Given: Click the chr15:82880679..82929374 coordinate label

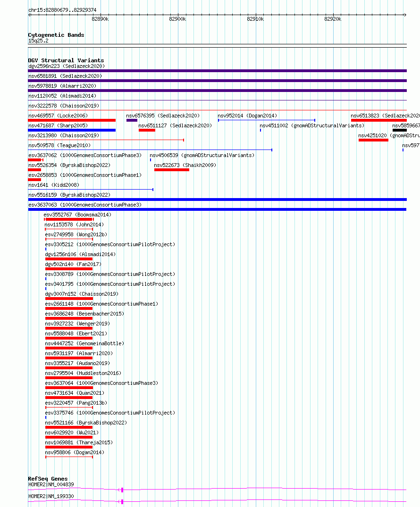Looking at the screenshot, I should 62,10.
